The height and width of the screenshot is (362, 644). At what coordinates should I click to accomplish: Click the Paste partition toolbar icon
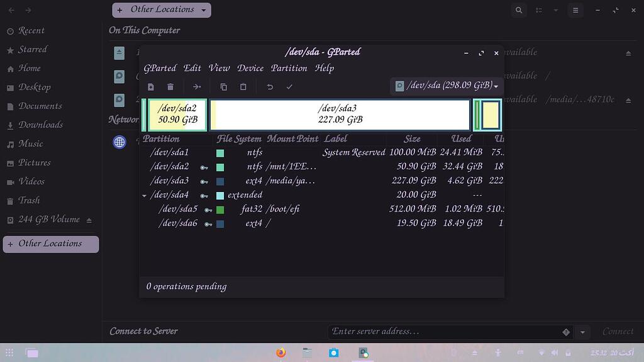tap(243, 87)
